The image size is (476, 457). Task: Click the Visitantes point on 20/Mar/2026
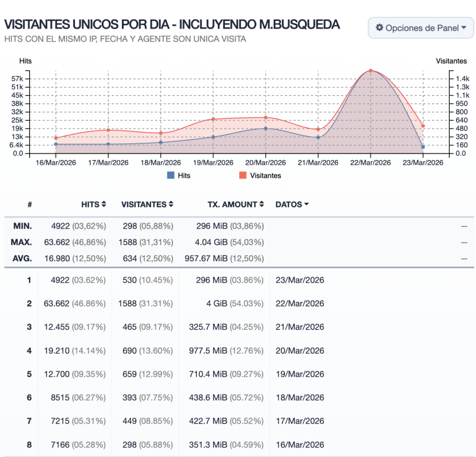click(265, 117)
